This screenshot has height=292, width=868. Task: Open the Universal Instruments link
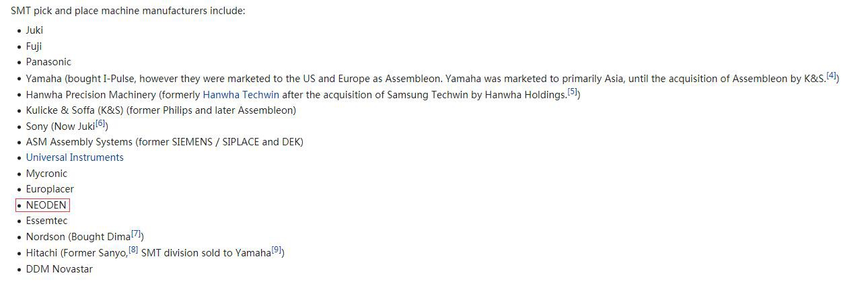75,157
